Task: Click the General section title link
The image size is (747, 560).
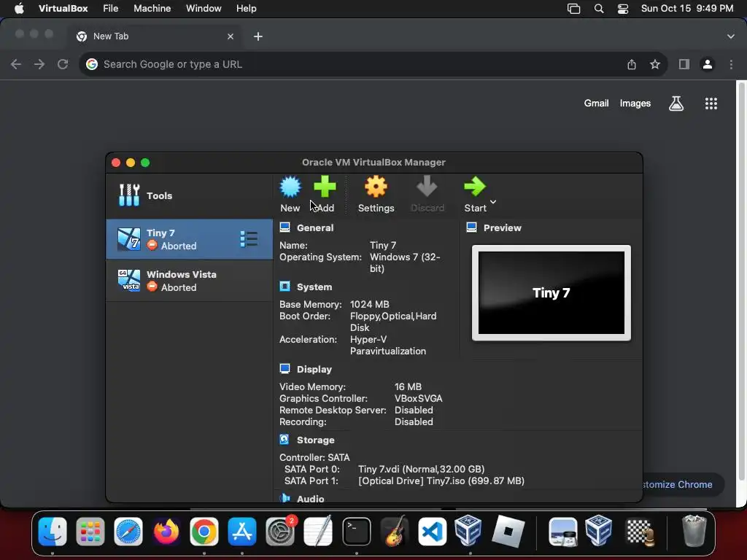Action: (315, 227)
